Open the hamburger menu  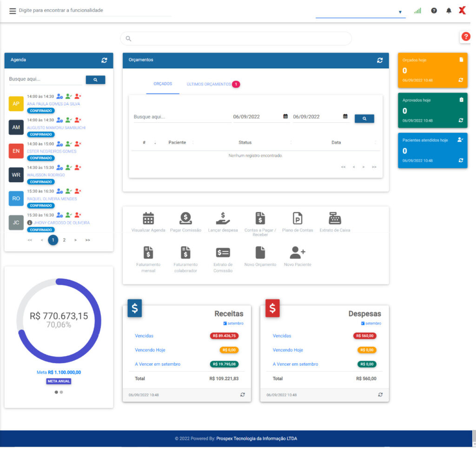(x=13, y=11)
